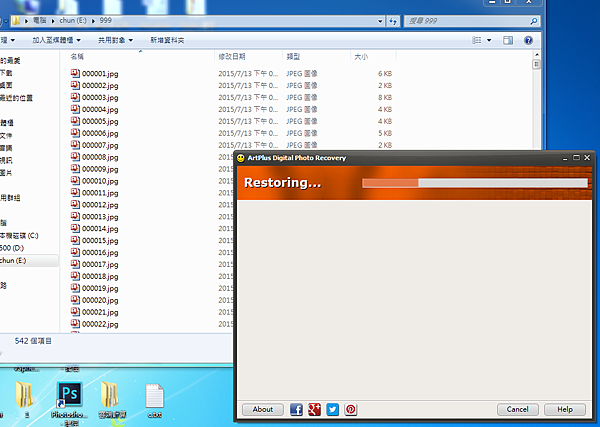Click the 000009.jpg file icon
Viewport: 600px width, 427px height.
75,168
